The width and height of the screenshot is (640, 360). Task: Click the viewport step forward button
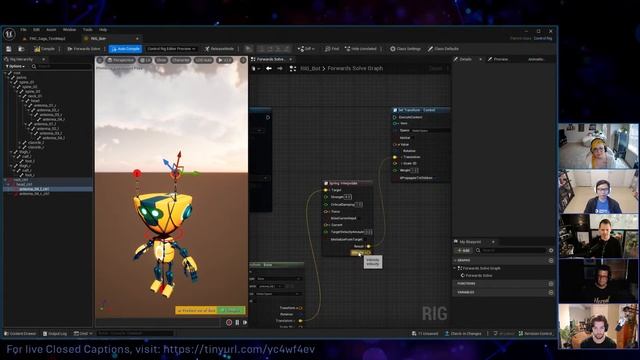(x=244, y=322)
